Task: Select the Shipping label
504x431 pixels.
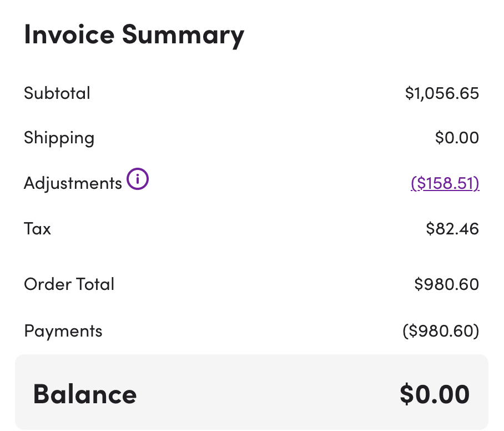Action: click(59, 138)
